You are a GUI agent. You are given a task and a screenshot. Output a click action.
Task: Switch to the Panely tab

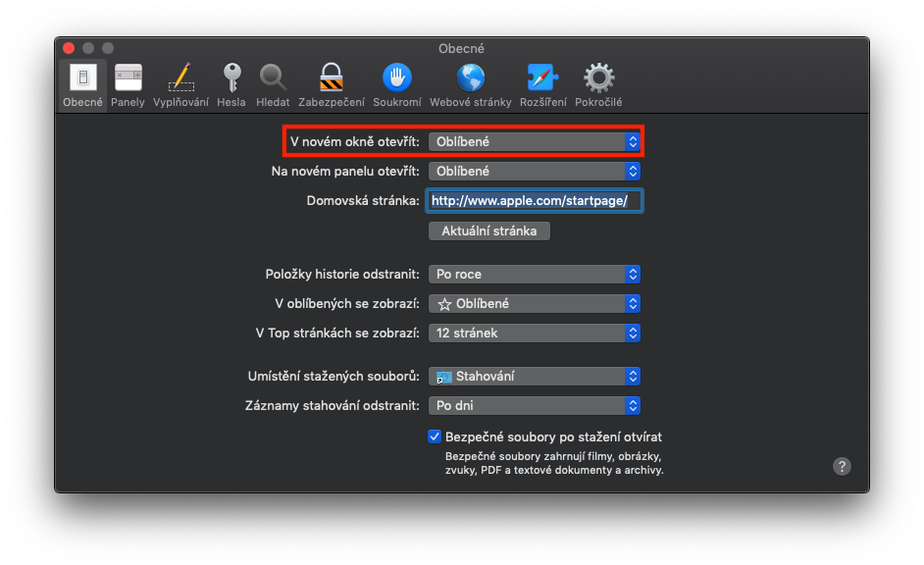[128, 85]
